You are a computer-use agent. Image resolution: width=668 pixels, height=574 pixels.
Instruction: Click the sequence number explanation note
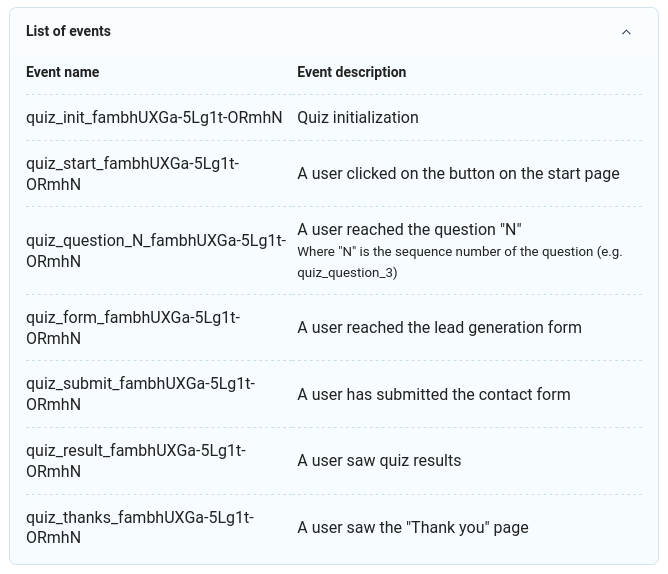coord(460,262)
